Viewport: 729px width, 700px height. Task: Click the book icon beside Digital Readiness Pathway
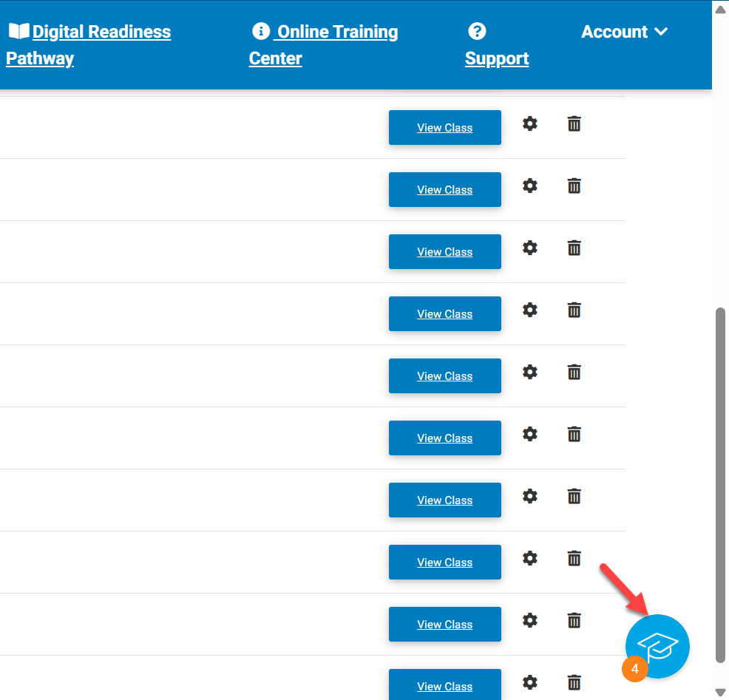point(19,30)
